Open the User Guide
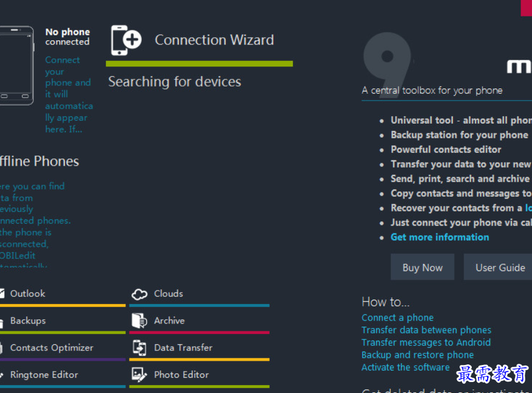Screen dimensions: 532x393 tap(500, 267)
